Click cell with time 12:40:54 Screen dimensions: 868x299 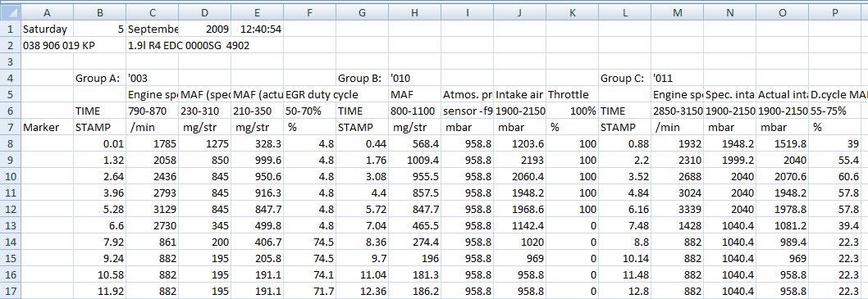257,29
